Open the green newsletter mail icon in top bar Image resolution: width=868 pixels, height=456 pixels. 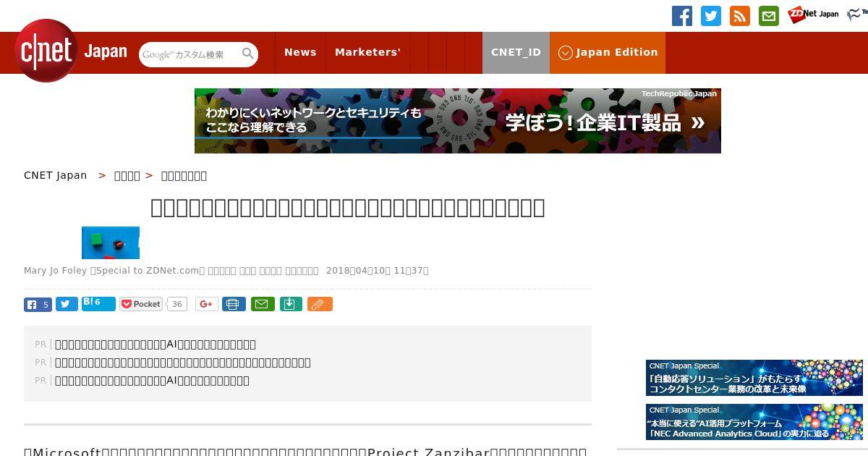[x=769, y=16]
